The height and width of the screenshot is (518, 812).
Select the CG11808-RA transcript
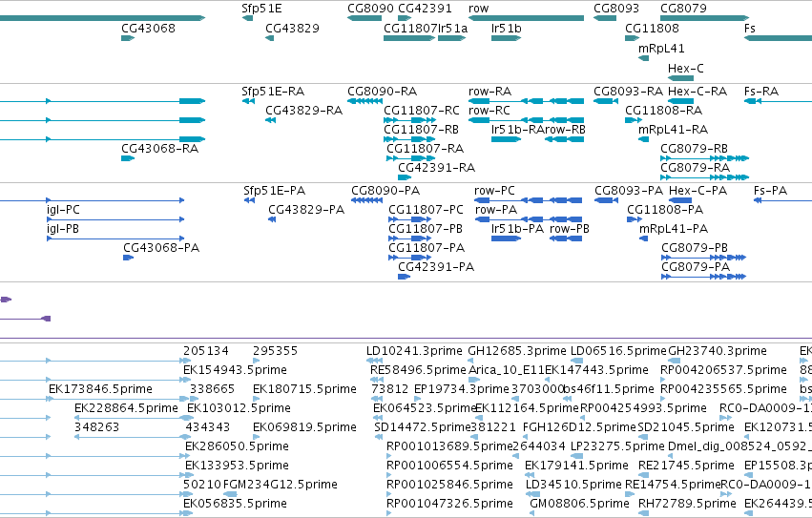634,120
